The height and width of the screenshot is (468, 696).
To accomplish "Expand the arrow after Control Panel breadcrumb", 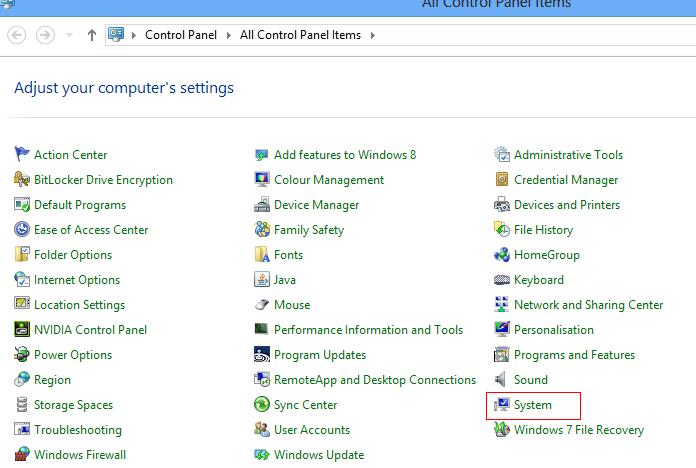I will 229,35.
